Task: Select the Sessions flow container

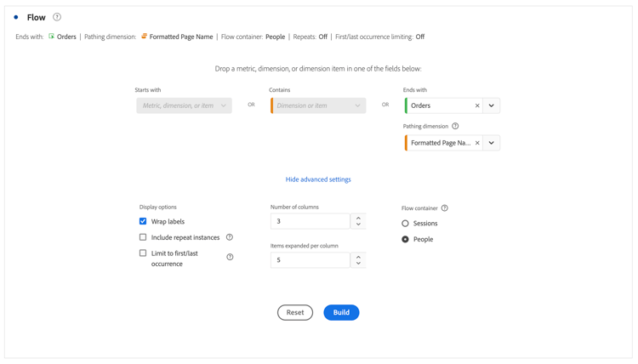Action: [x=405, y=224]
